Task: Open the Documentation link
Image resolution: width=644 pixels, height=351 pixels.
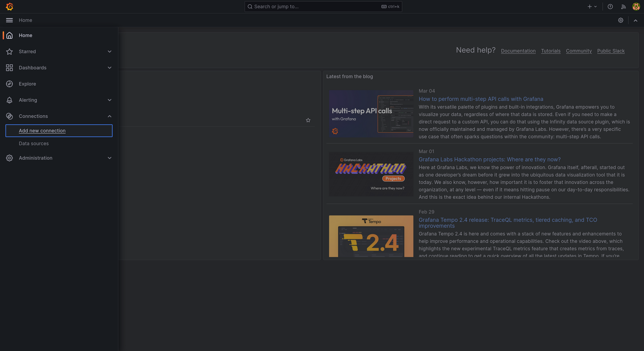Action: point(518,51)
